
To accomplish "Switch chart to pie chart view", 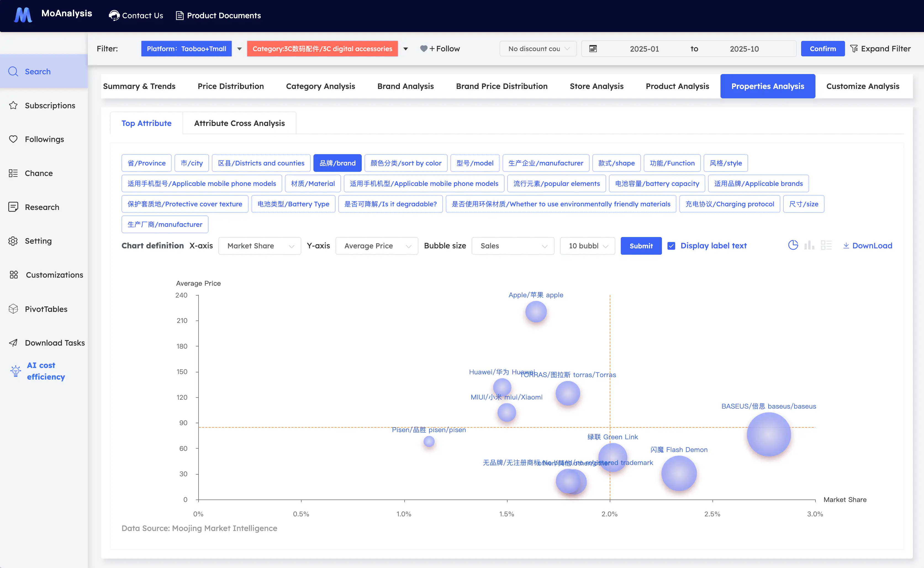I will [793, 245].
